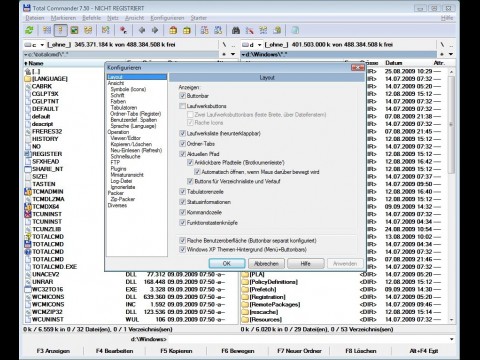Click the green Refresh toolbar icon

[29, 30]
